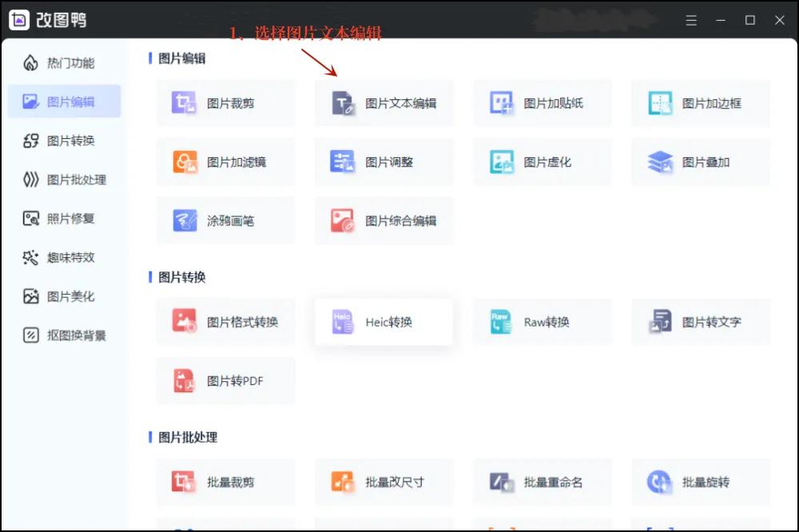Select 图片加滤镜 to add filters

[x=225, y=161]
